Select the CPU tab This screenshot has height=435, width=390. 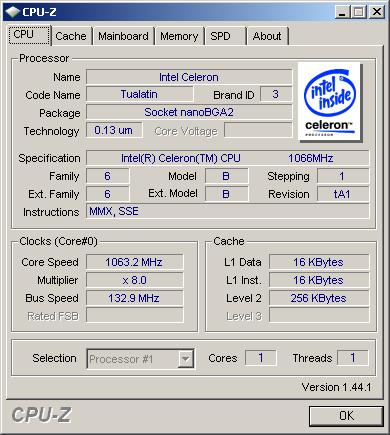(29, 34)
